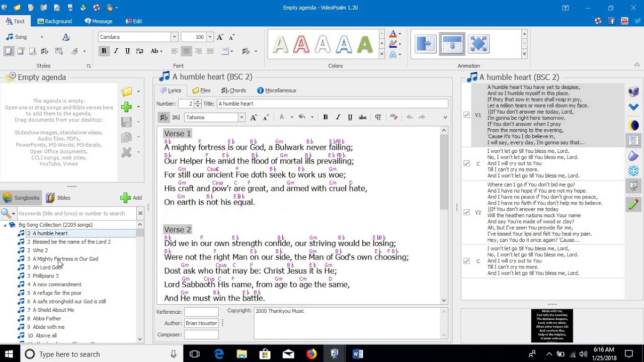This screenshot has height=362, width=644.
Task: Click the blue checkmark icon in preview sidebar
Action: pos(633,107)
